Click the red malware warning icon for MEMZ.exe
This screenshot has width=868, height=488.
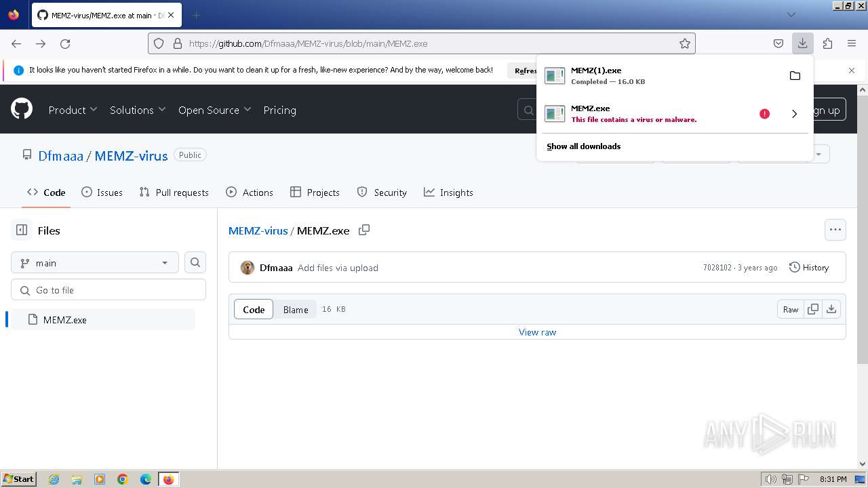point(764,114)
